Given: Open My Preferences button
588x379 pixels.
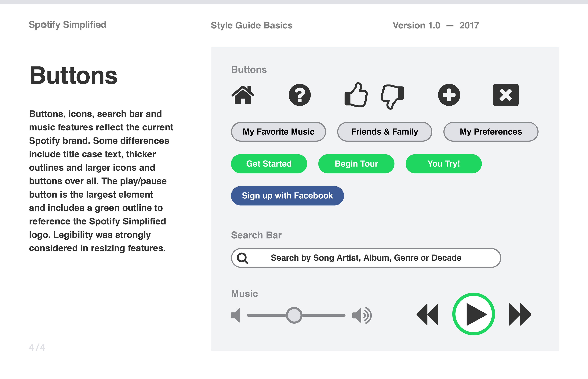Looking at the screenshot, I should click(x=491, y=132).
